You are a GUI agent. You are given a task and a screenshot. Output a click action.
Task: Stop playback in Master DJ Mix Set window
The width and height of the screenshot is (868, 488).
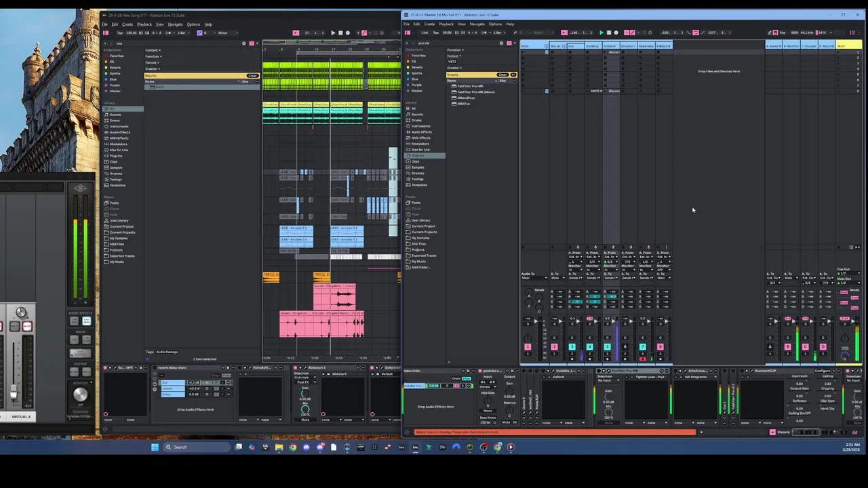(x=608, y=33)
